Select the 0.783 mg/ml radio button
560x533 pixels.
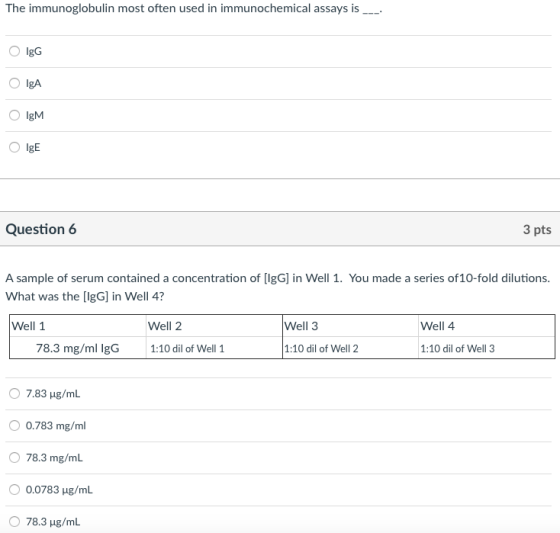point(14,425)
